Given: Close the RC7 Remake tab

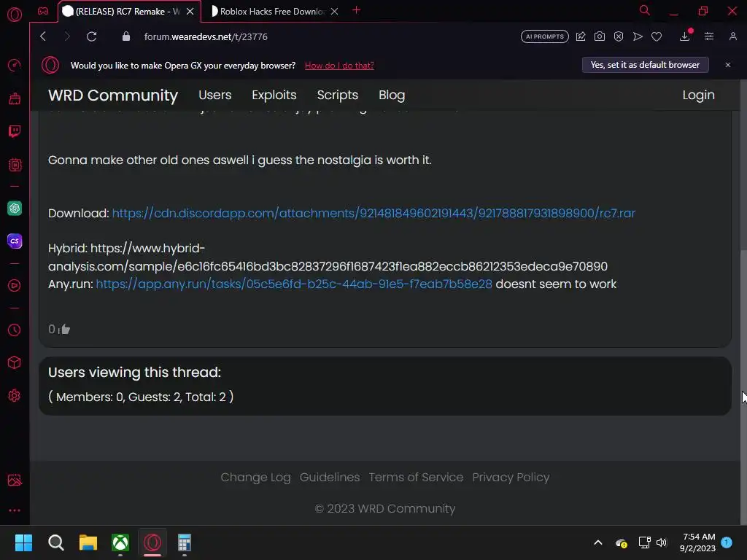Looking at the screenshot, I should point(190,12).
